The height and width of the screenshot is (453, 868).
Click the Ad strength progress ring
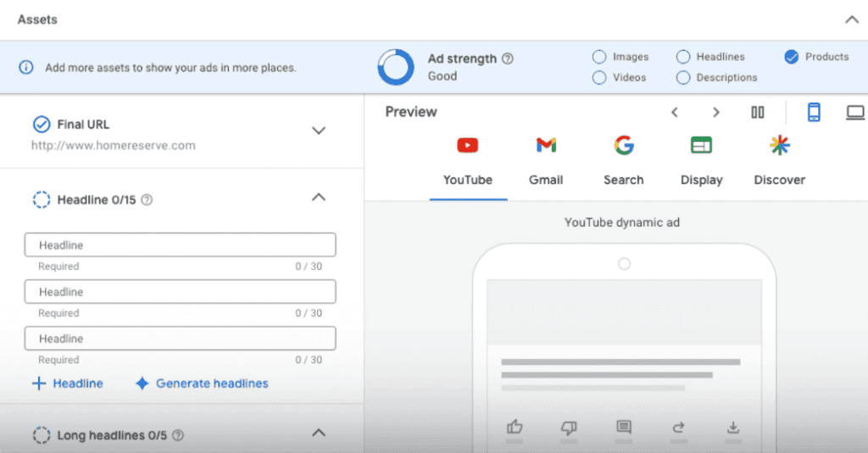click(396, 67)
